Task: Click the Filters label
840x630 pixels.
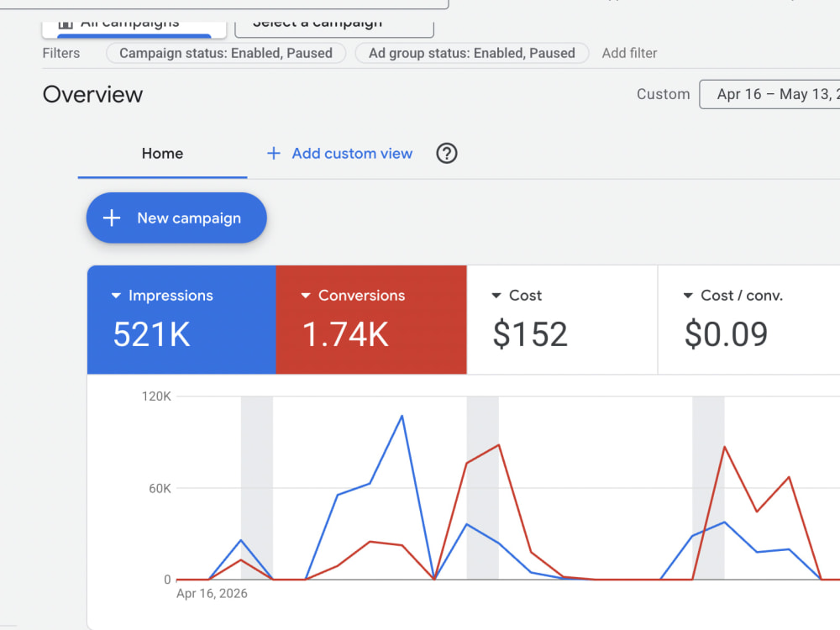Action: 61,53
